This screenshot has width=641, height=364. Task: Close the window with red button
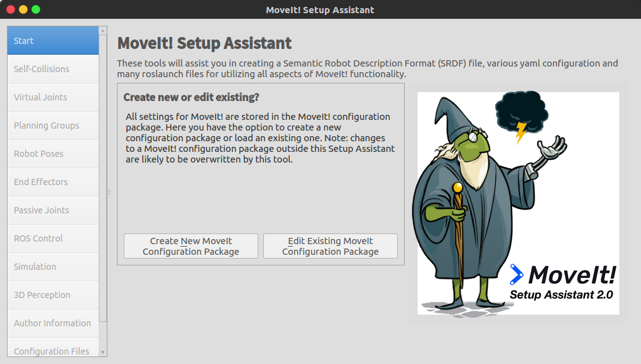coord(11,9)
